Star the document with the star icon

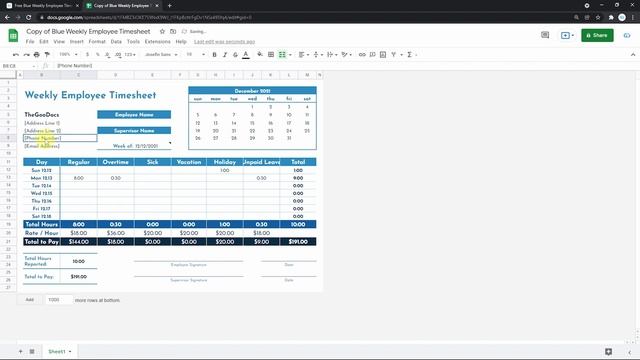coord(162,31)
